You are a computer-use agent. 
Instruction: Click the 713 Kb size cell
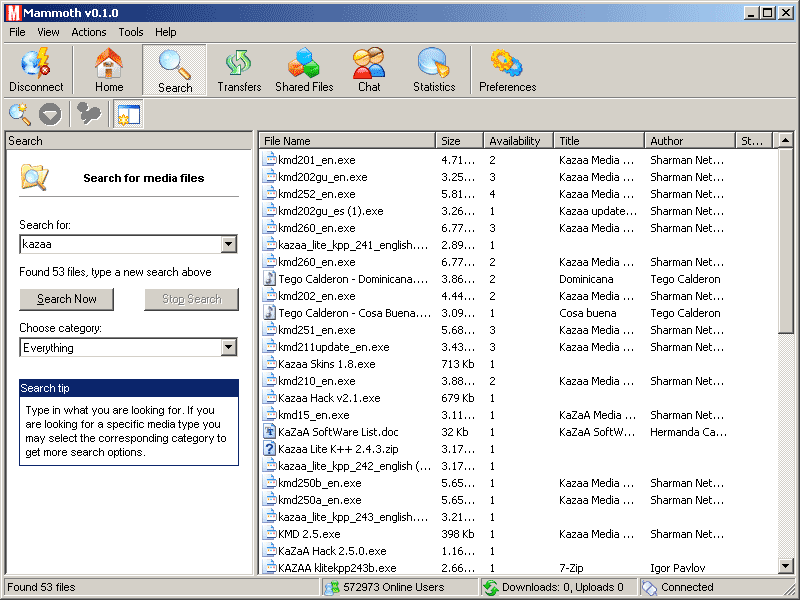click(x=458, y=364)
